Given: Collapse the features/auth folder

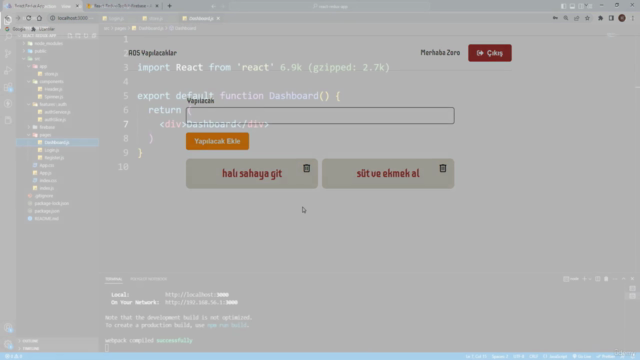Looking at the screenshot, I should pos(53,104).
